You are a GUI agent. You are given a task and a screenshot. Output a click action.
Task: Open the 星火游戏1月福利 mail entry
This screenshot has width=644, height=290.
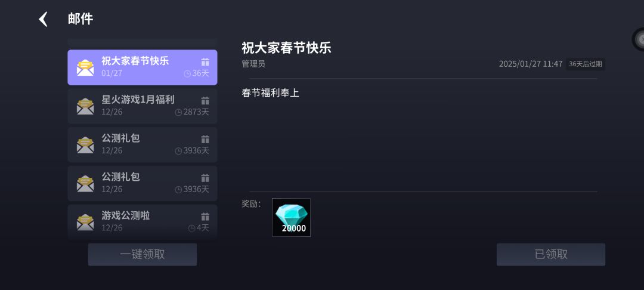point(142,106)
